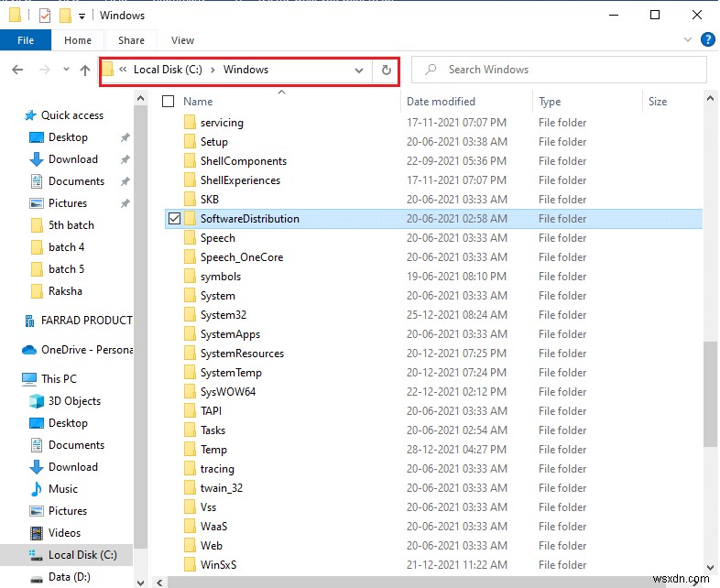Open the Raksha folder
Screen dimensions: 720x588
65,291
